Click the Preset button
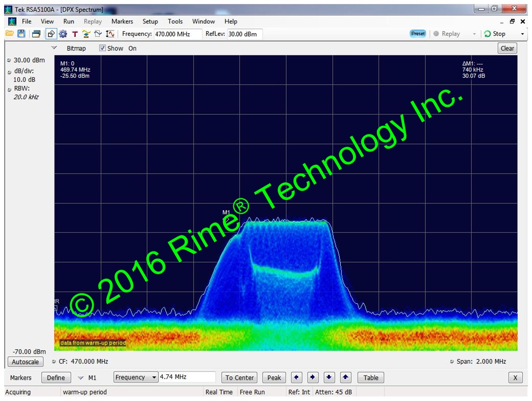Screen dimensions: 532x401 click(x=418, y=34)
